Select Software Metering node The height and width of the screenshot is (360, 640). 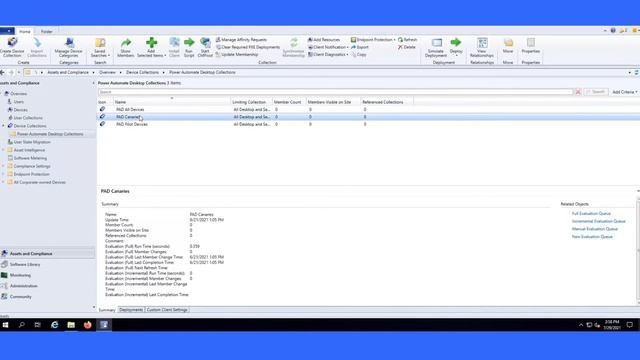click(x=30, y=158)
